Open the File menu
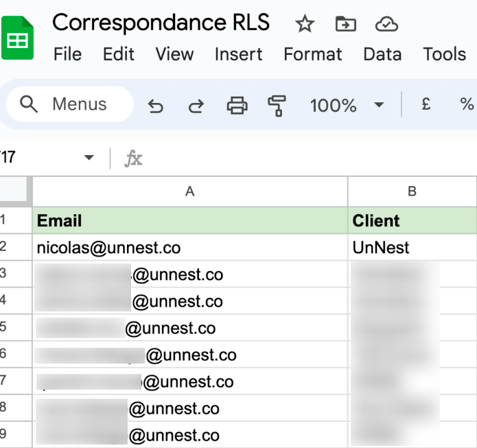The image size is (477, 448). (67, 54)
